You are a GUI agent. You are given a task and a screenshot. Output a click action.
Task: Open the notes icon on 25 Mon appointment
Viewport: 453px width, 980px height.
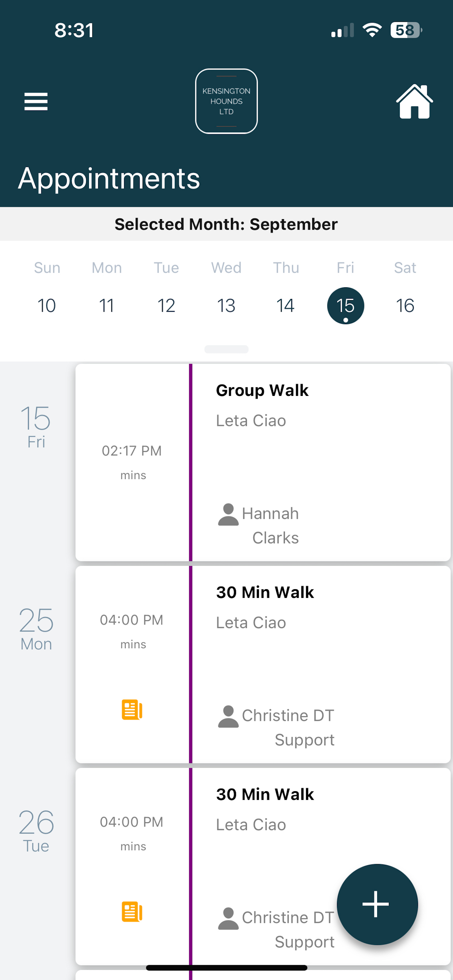pos(132,709)
